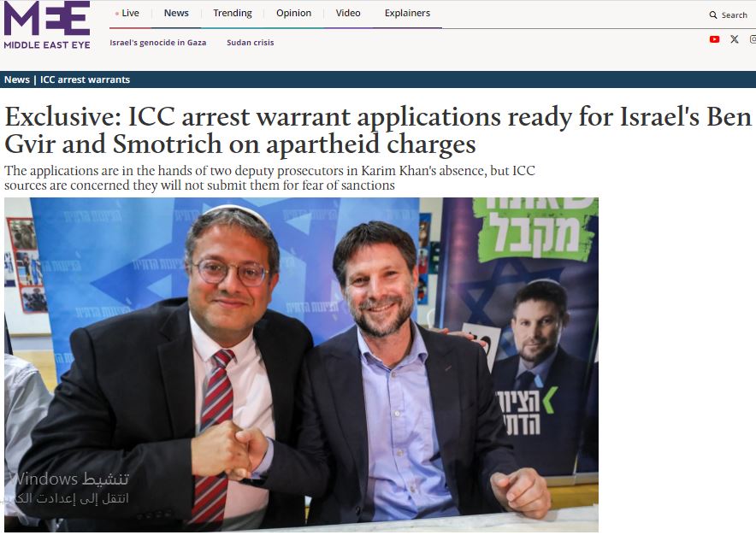Open the Live section with red dot
The width and height of the screenshot is (756, 535).
tap(127, 14)
